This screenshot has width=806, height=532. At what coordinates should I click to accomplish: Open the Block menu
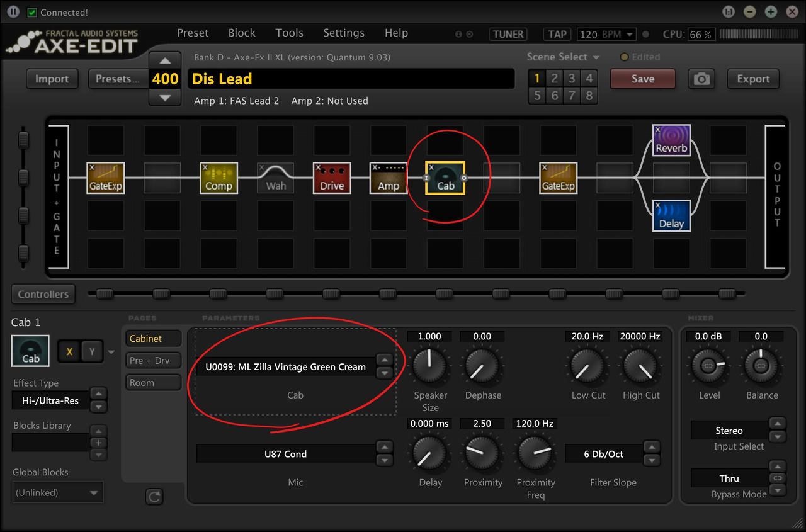point(242,33)
